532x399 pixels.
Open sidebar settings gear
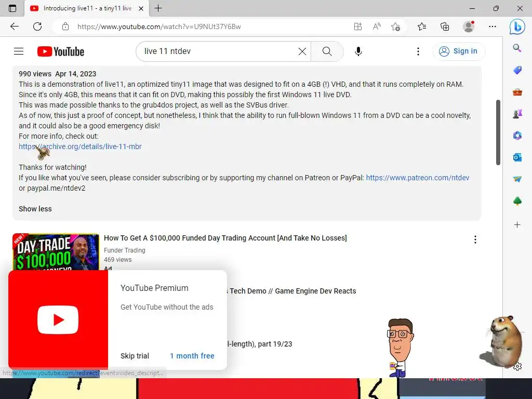tap(517, 366)
